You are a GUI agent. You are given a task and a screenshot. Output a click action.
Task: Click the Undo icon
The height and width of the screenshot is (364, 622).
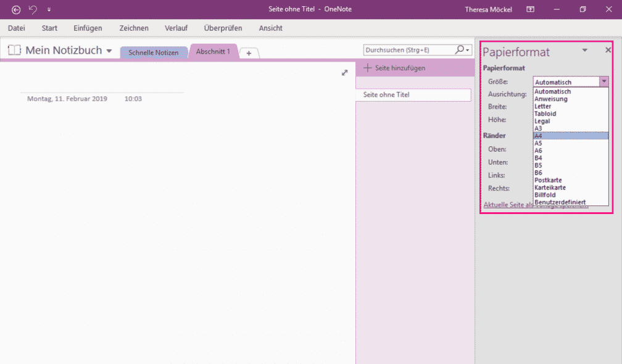point(32,9)
